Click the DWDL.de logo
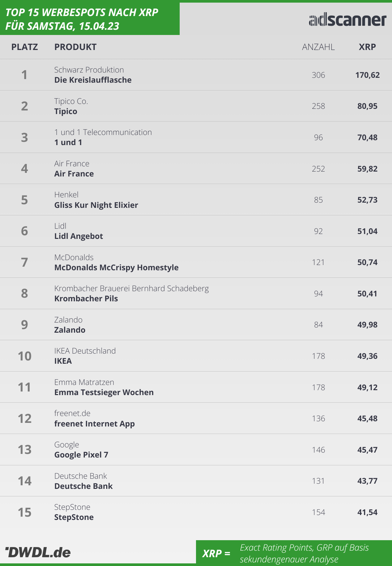 tap(38, 552)
